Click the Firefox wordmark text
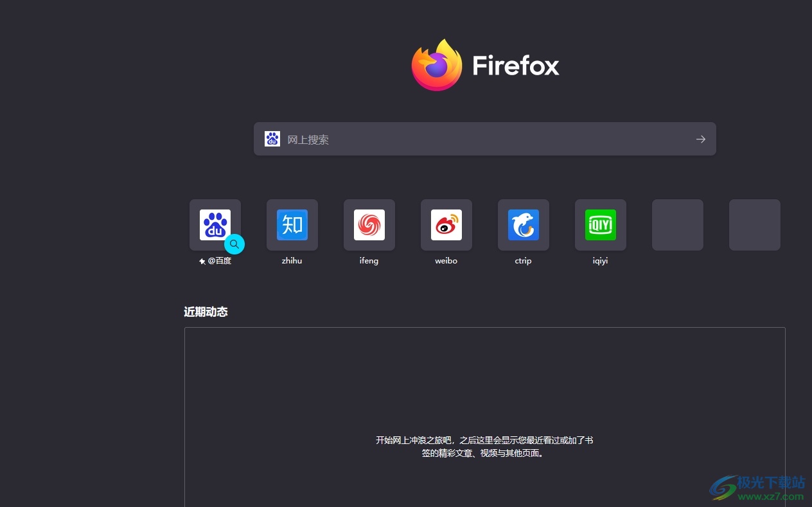 pyautogui.click(x=516, y=66)
